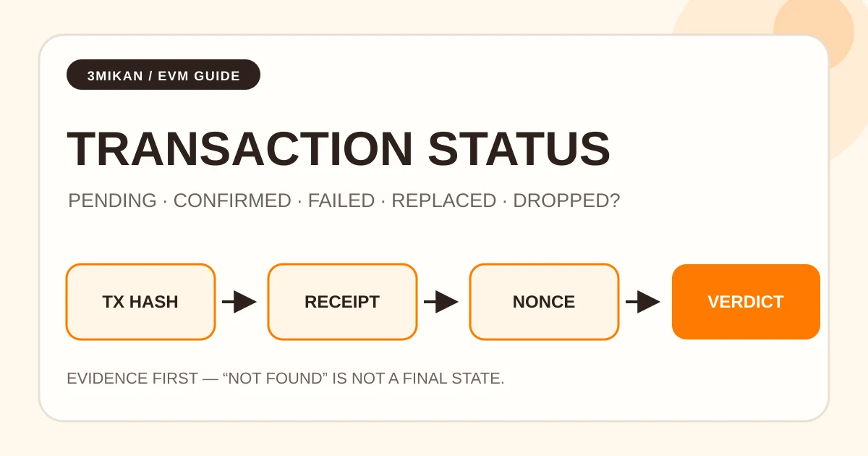
Task: Select the NONCE step box
Action: click(544, 302)
